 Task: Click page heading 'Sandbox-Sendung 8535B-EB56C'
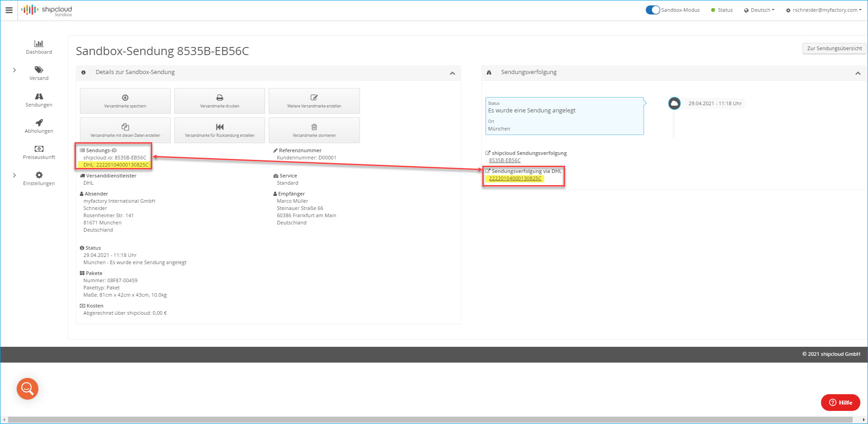pos(162,51)
